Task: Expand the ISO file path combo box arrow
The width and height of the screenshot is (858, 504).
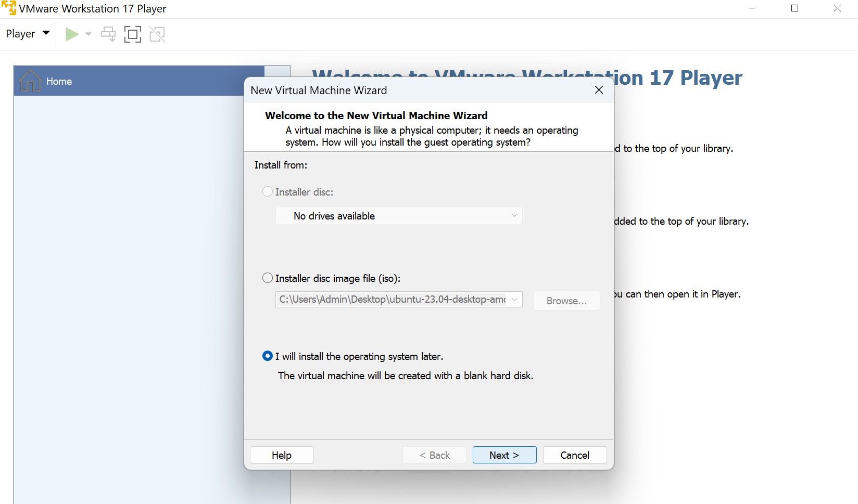Action: pos(514,300)
